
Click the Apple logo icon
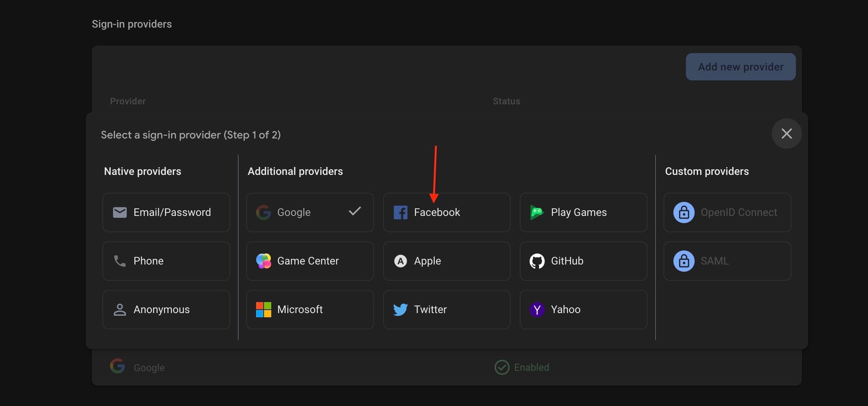(400, 261)
